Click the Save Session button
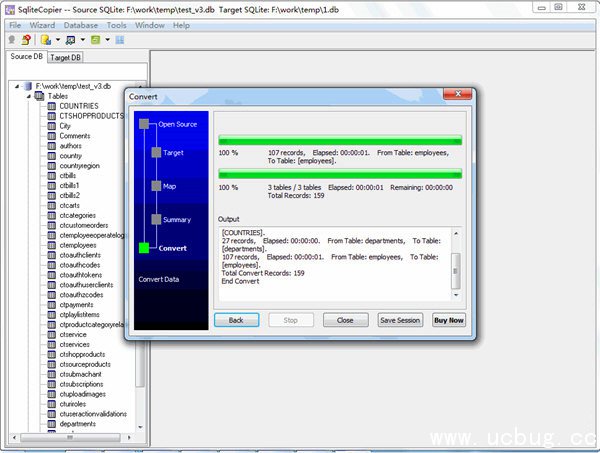This screenshot has height=453, width=600. tap(400, 320)
